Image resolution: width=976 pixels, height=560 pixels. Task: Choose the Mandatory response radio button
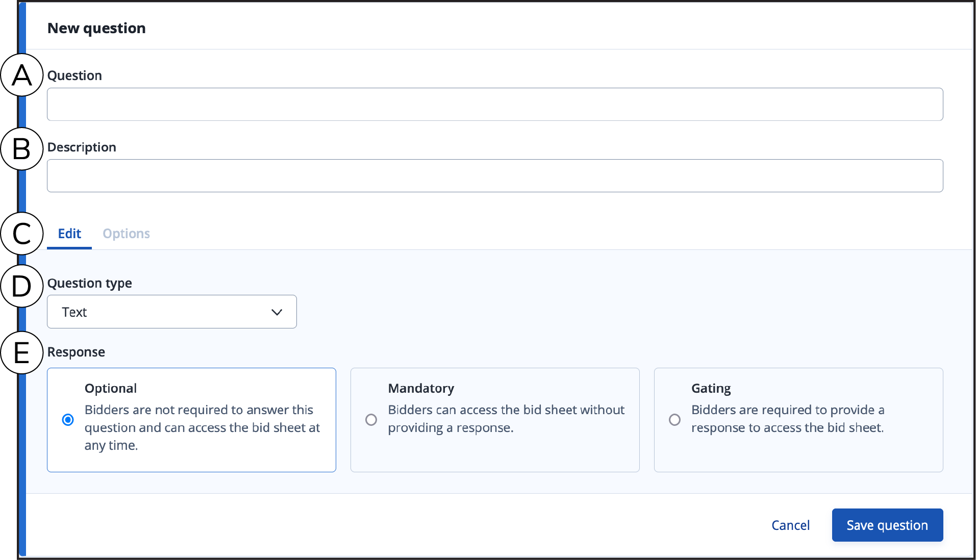click(x=371, y=420)
